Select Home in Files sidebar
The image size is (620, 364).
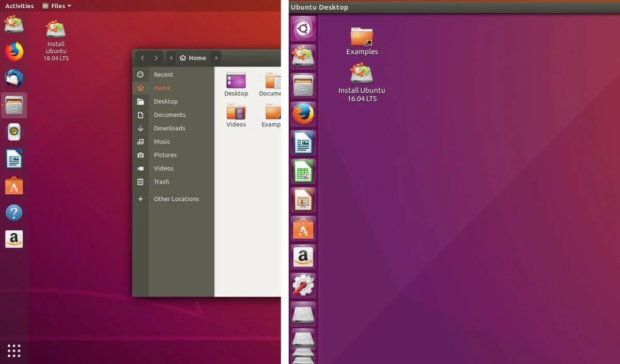(173, 88)
